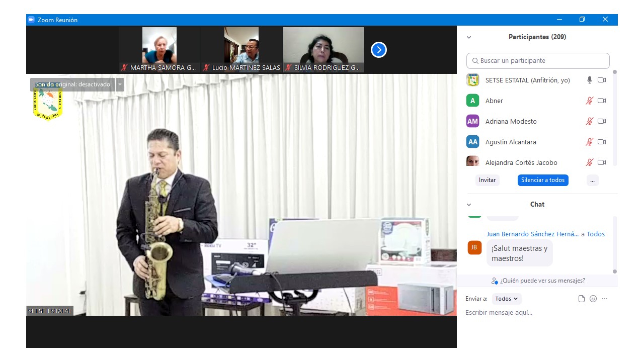Click ¡Salut maestras y maestros! message
This screenshot has height=362, width=644.
click(x=519, y=253)
